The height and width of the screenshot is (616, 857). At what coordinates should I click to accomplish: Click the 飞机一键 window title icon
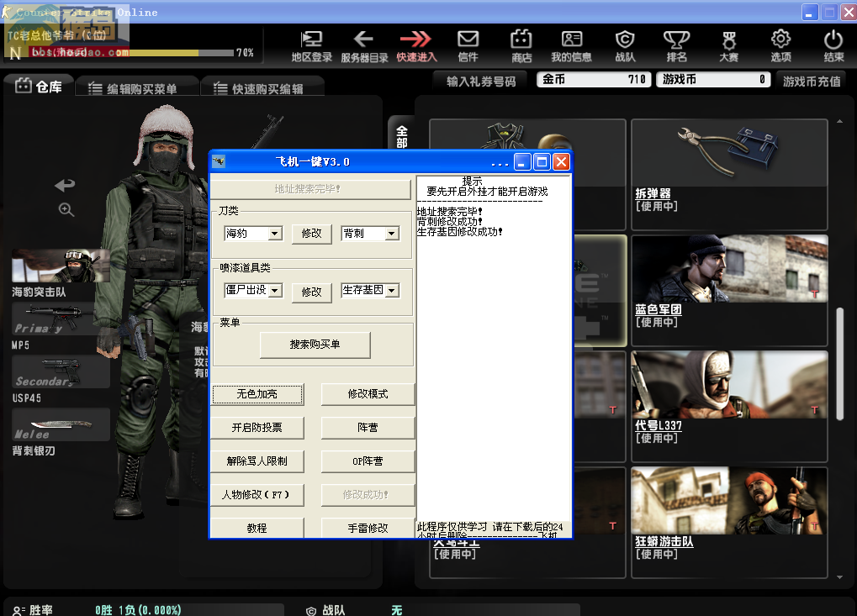coord(219,161)
